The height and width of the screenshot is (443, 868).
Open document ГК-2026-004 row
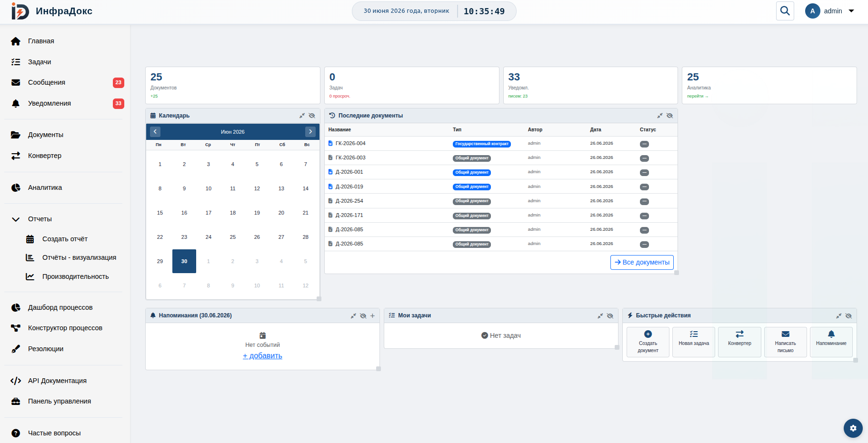(x=501, y=143)
